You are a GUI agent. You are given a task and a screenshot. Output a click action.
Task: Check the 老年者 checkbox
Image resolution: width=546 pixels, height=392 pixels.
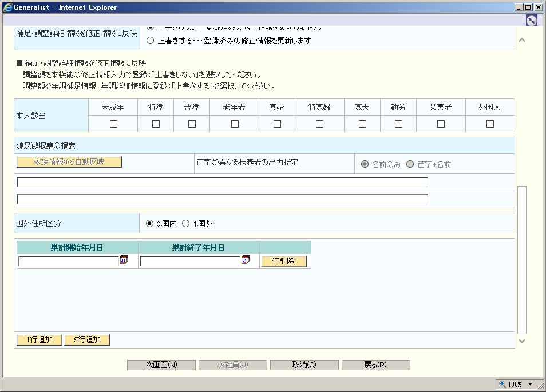pos(235,124)
